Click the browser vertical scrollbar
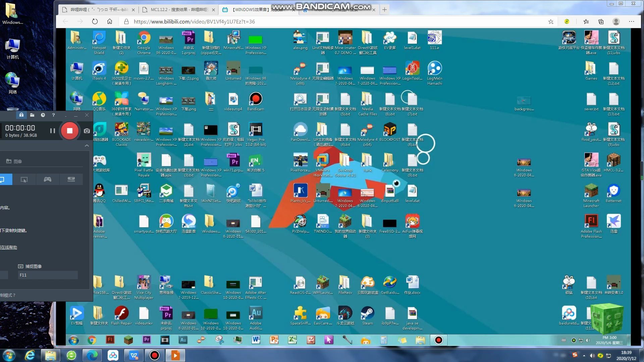This screenshot has height=362, width=644. tap(641, 171)
